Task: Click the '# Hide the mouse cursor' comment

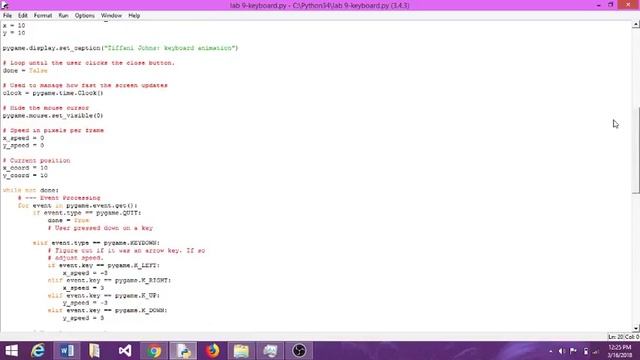Action: click(46, 108)
